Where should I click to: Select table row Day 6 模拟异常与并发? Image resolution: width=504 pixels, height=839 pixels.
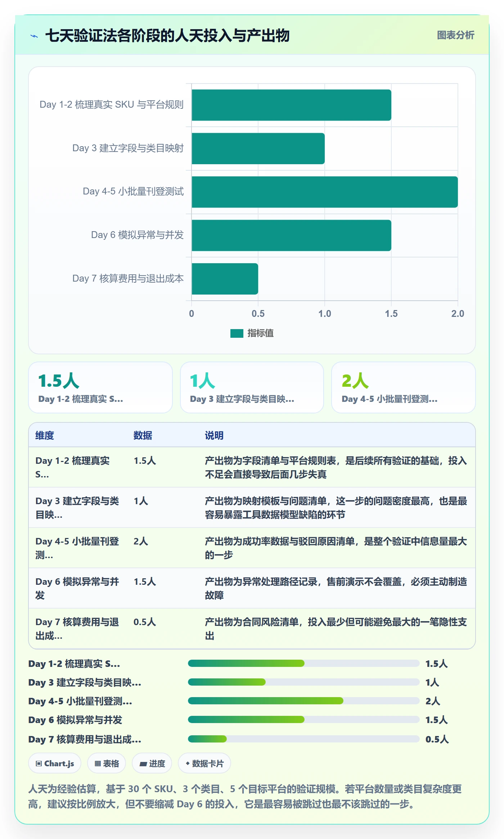click(252, 588)
